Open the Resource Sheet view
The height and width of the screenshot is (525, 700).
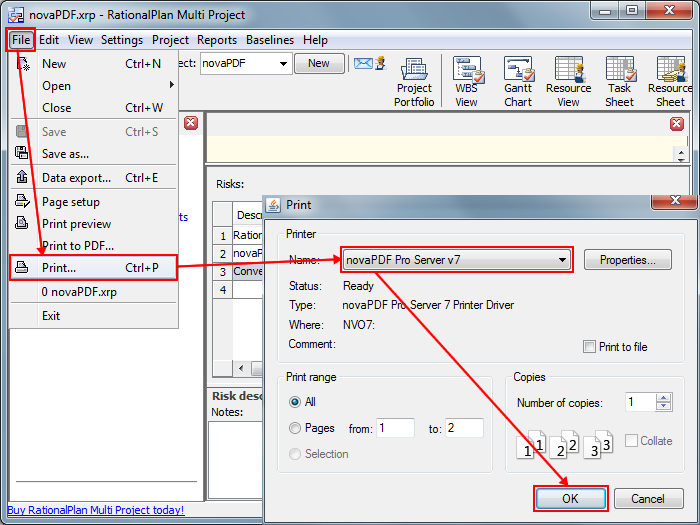click(x=671, y=82)
